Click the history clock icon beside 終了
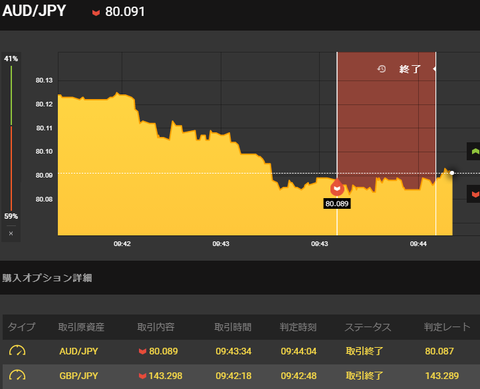The width and height of the screenshot is (480, 389). 382,69
